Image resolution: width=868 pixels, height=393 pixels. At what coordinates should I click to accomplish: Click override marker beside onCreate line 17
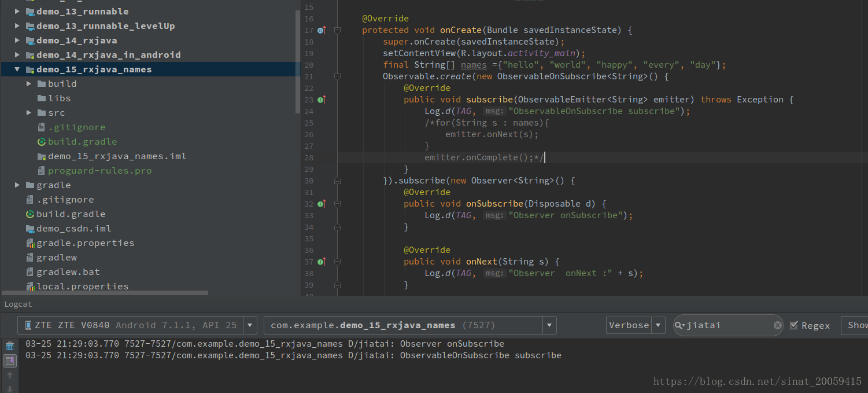pos(322,30)
